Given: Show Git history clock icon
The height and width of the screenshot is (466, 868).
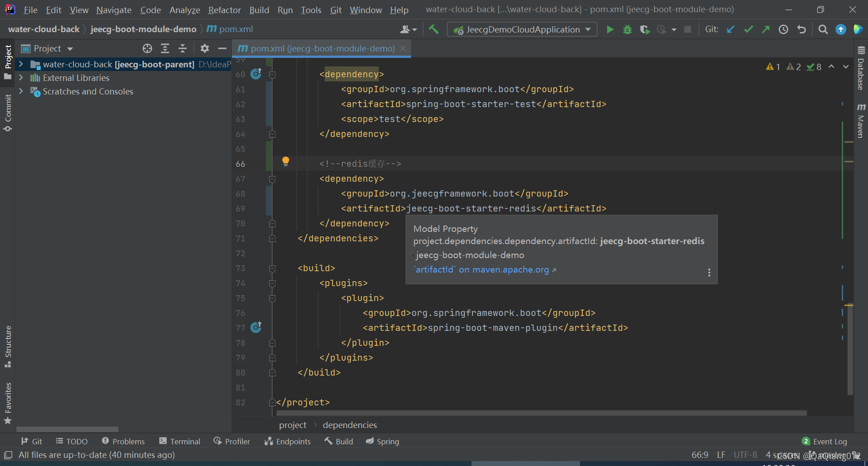Looking at the screenshot, I should coord(783,29).
